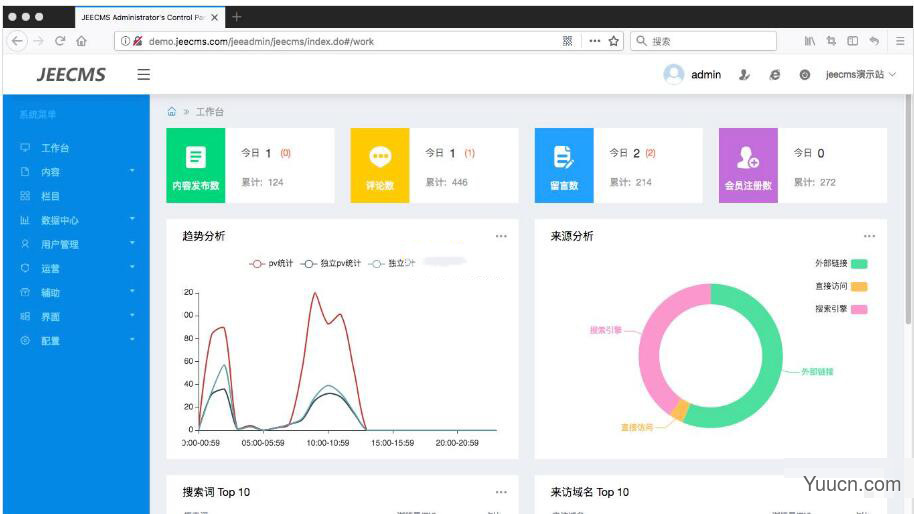Focus the browser 搜索 search field
Image resolution: width=914 pixels, height=514 pixels.
coord(703,41)
